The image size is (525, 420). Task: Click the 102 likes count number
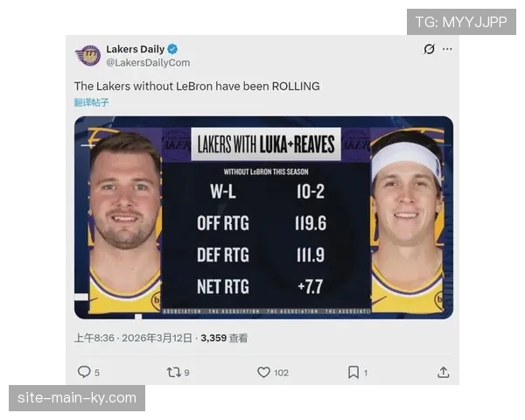pos(281,373)
